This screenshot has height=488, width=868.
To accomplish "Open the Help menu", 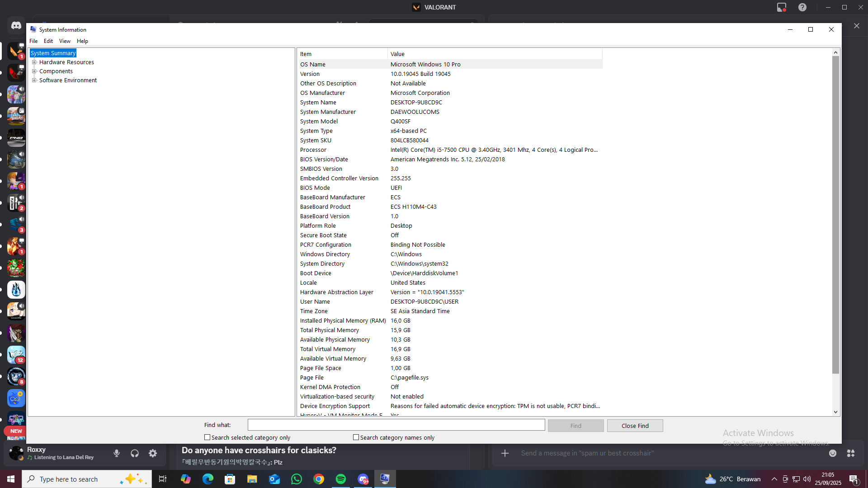I will [82, 41].
